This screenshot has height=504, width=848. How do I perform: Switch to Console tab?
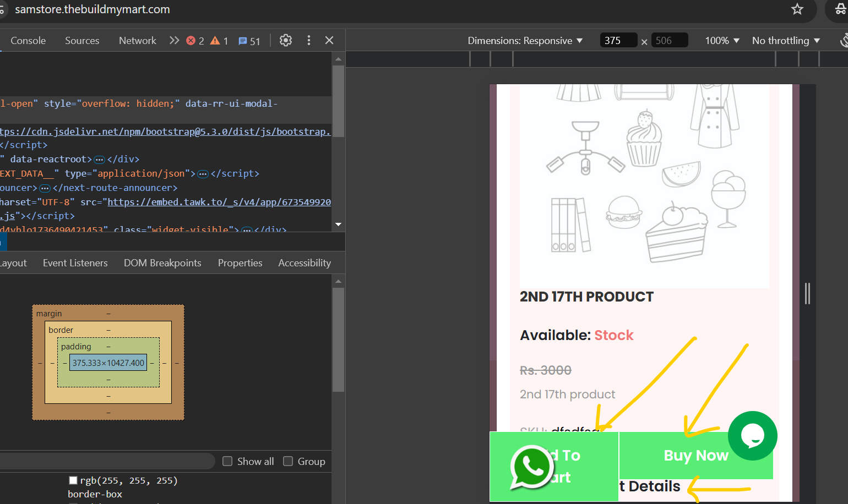pyautogui.click(x=28, y=41)
